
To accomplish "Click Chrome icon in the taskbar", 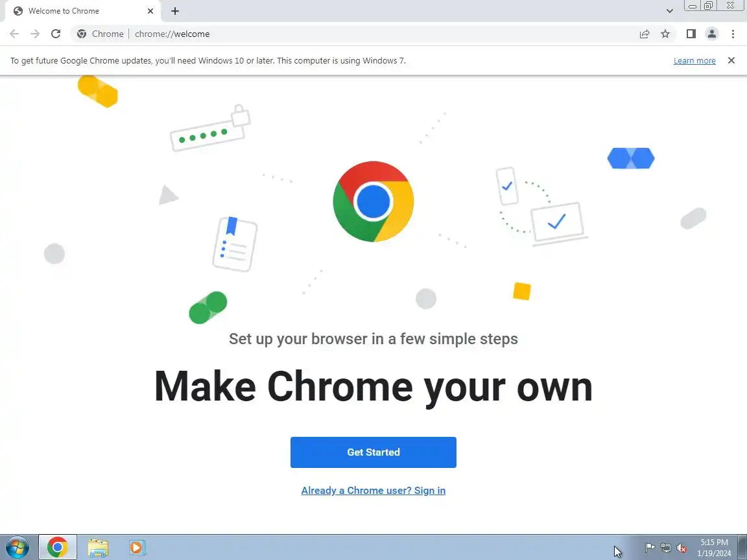I will [x=57, y=548].
